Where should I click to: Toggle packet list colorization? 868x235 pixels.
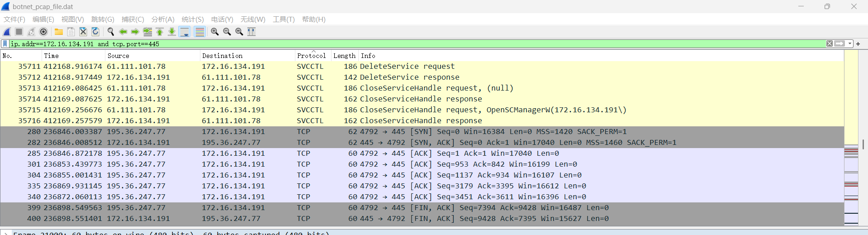(x=199, y=32)
